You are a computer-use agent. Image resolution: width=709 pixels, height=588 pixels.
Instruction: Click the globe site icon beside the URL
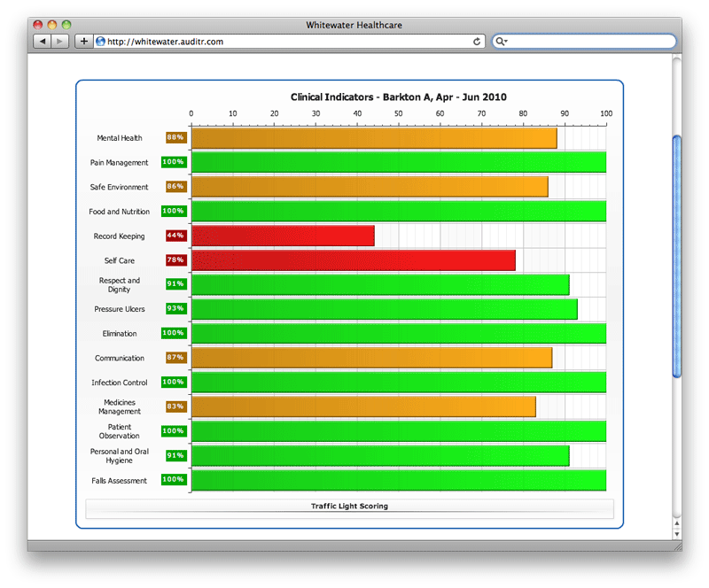(100, 42)
